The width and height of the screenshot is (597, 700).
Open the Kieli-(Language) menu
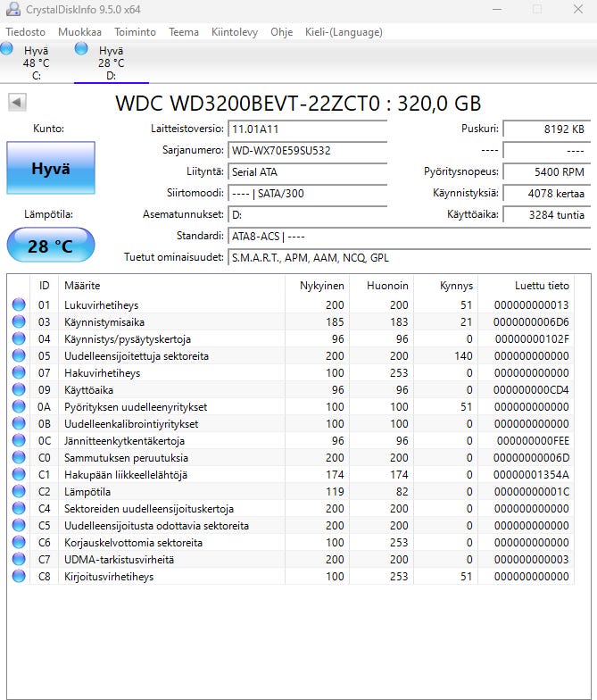click(344, 32)
